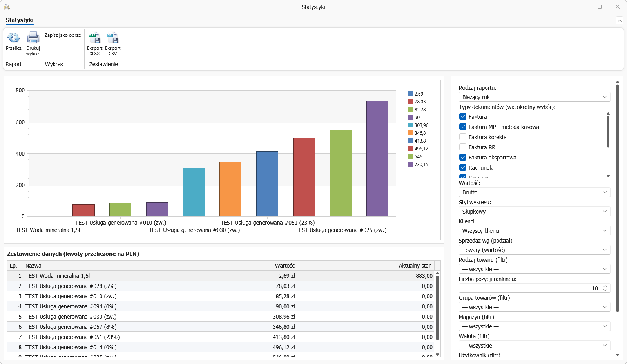This screenshot has height=364, width=627.
Task: Click the data table scroll down arrow
Action: [x=437, y=354]
